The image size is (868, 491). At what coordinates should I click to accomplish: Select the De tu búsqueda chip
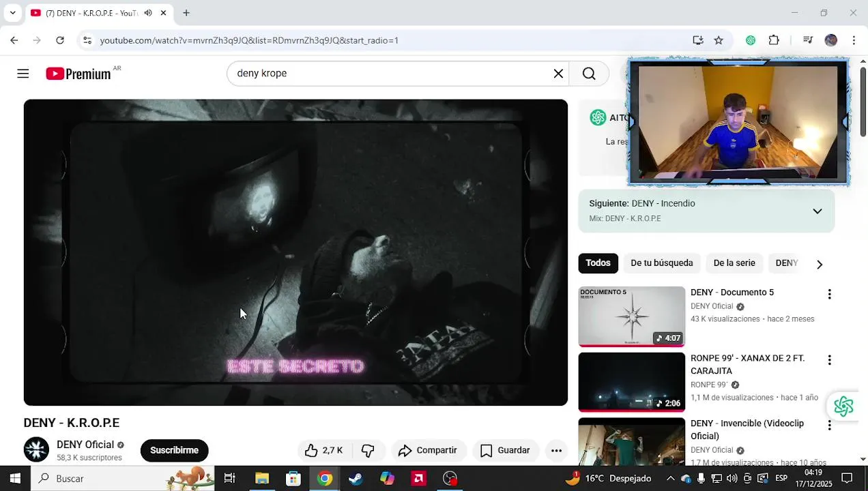661,263
